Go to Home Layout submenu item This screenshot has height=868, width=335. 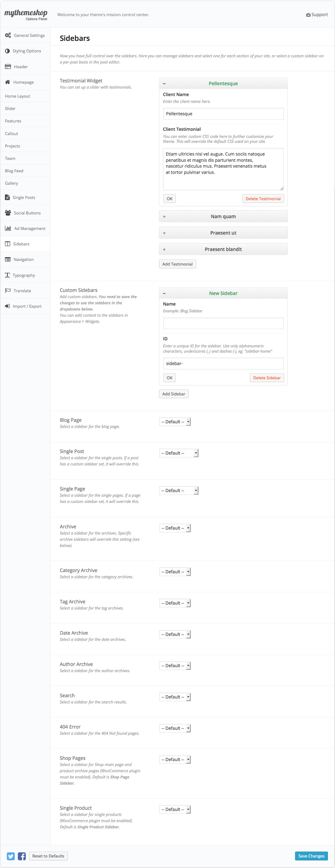(x=25, y=96)
